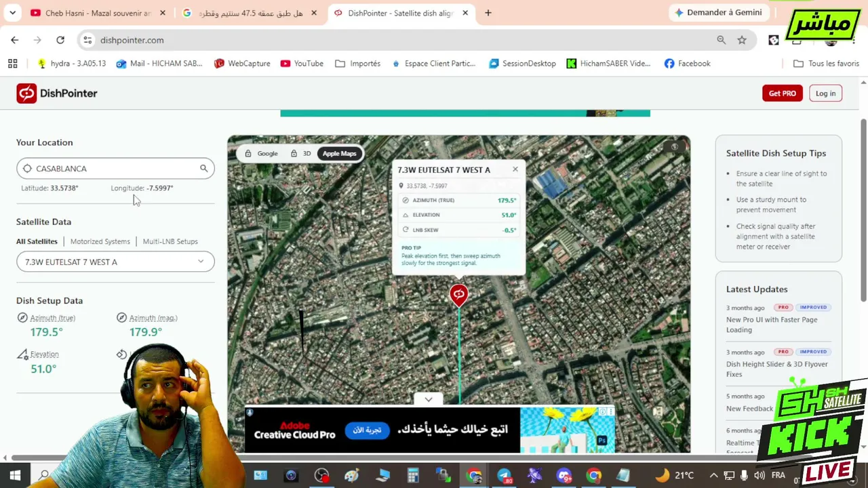Open the Facebook bookmark
Screen dimensions: 868x488
click(688, 63)
